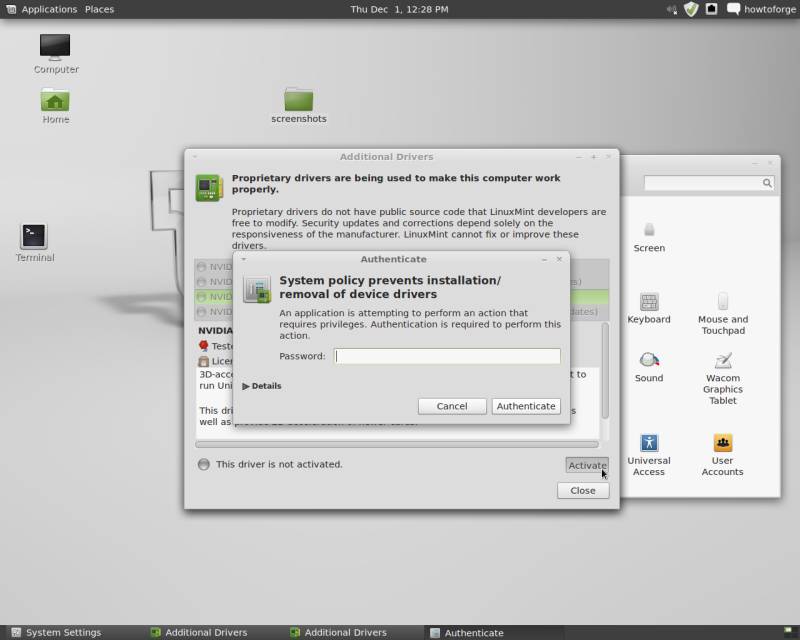Click the grey status indicator beside 'This driver is not activated'
The width and height of the screenshot is (800, 640).
click(x=204, y=464)
